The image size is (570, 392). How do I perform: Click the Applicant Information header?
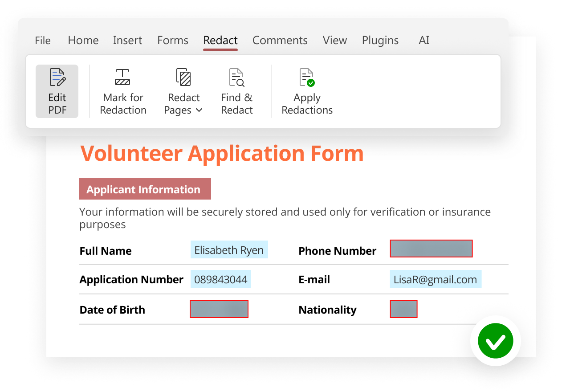(145, 189)
